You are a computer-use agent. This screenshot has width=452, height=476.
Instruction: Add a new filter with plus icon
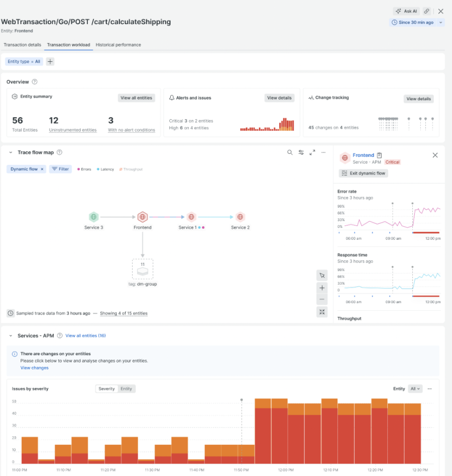click(50, 61)
